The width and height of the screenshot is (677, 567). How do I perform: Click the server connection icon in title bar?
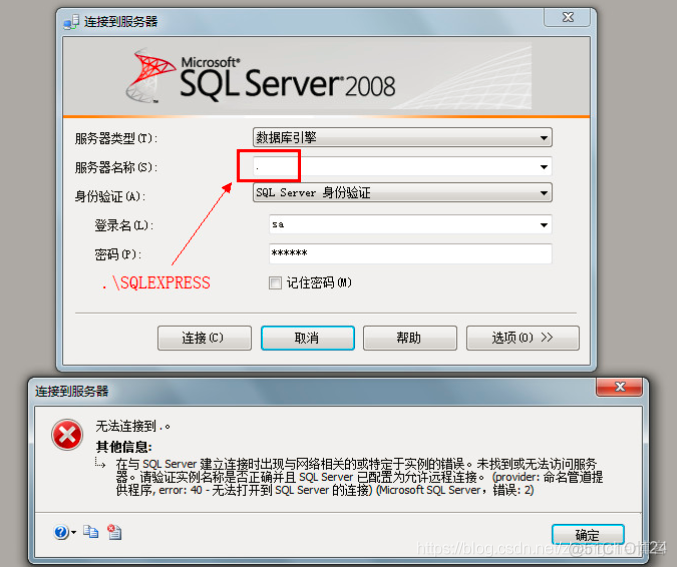(x=72, y=22)
